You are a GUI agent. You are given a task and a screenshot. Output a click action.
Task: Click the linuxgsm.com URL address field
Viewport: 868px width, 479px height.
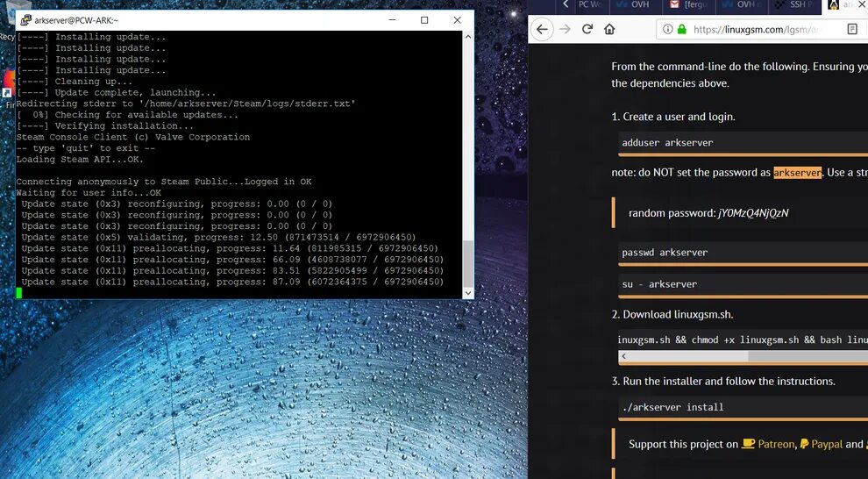click(x=758, y=29)
